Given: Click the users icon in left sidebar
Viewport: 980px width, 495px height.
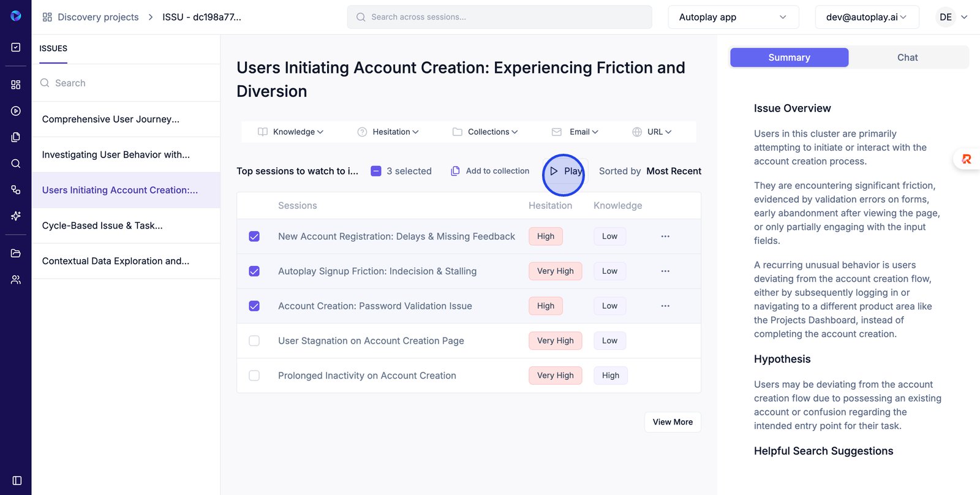Looking at the screenshot, I should (x=16, y=279).
